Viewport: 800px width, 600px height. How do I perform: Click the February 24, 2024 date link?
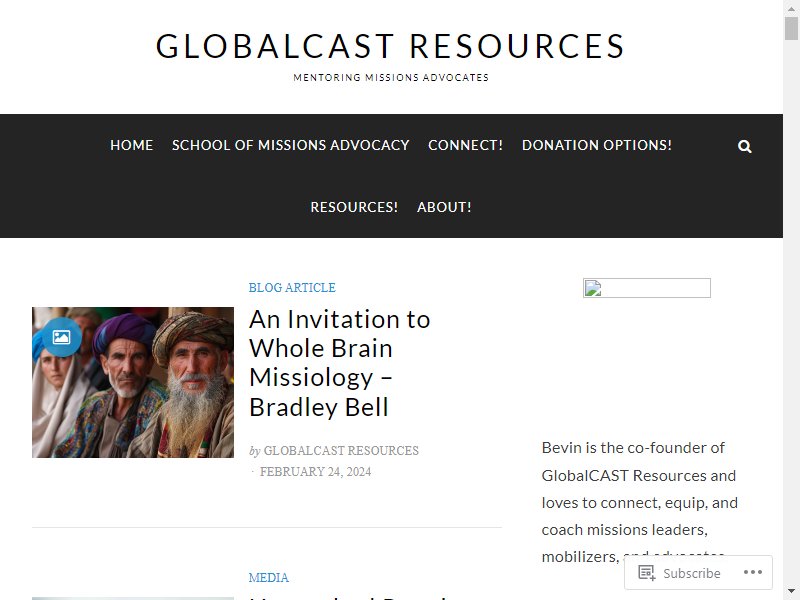tap(315, 471)
